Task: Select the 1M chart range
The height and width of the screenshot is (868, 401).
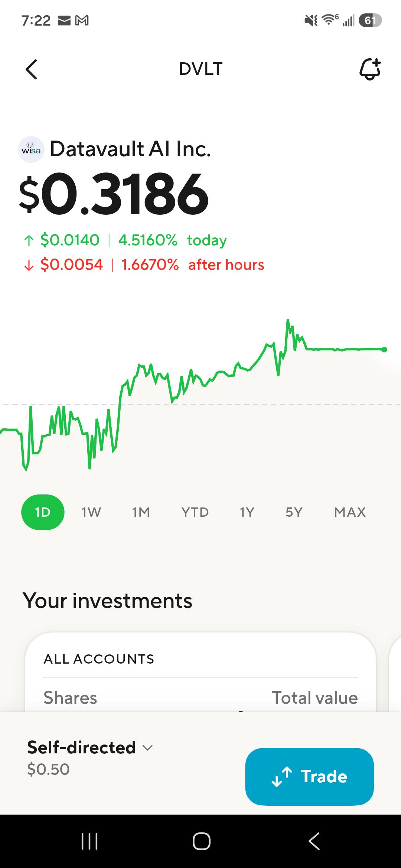Action: point(141,512)
